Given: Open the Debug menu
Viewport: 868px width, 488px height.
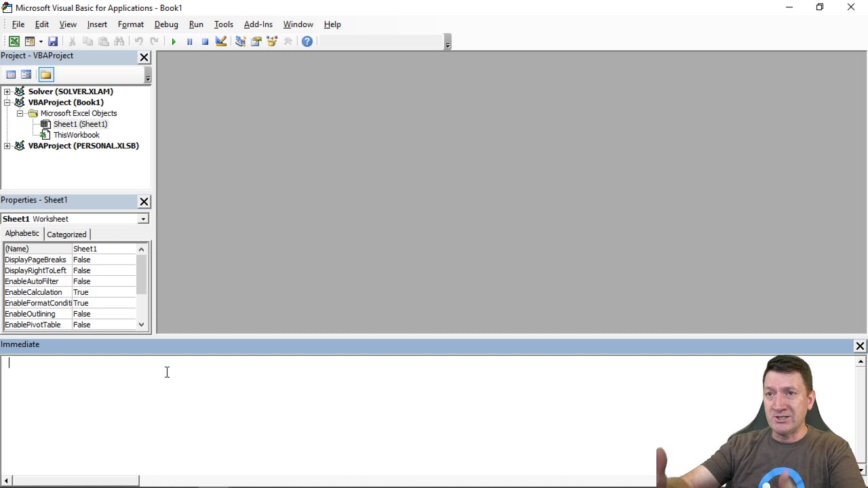Looking at the screenshot, I should [166, 24].
